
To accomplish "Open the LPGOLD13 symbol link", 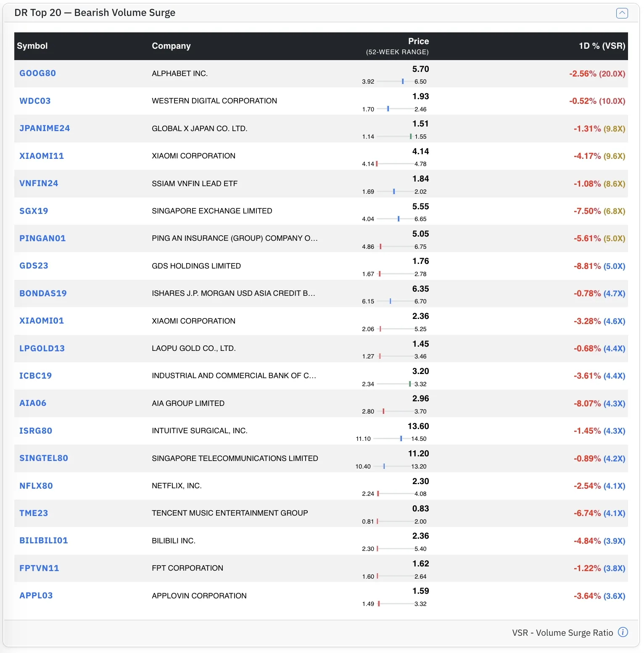I will point(42,348).
